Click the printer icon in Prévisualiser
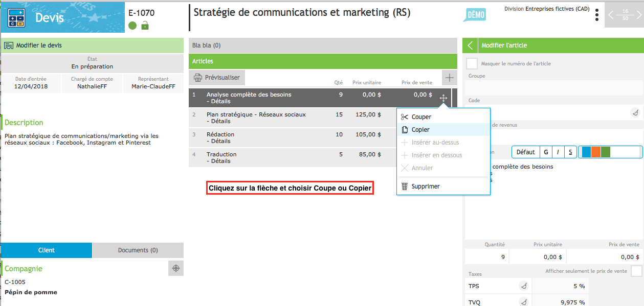 pyautogui.click(x=198, y=78)
